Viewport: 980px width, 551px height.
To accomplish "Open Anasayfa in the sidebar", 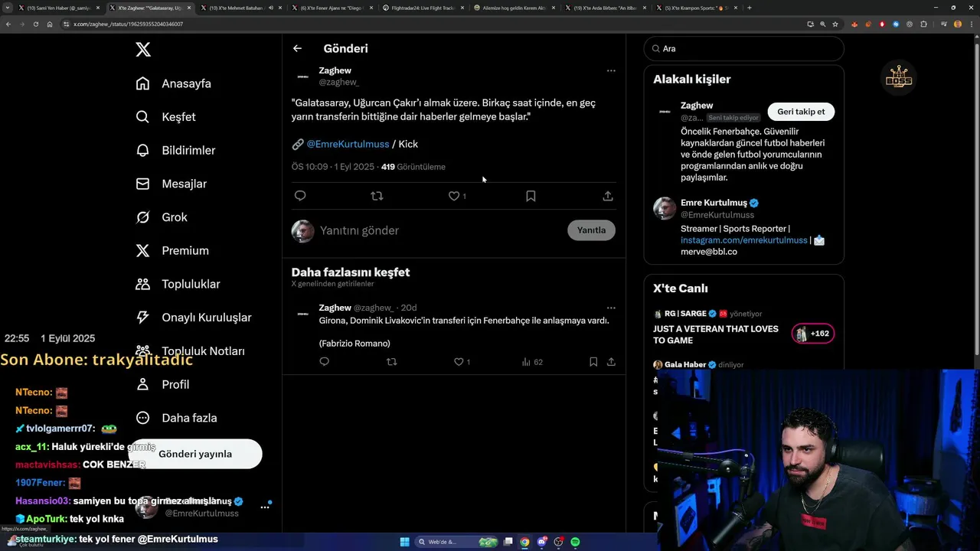I will [173, 83].
